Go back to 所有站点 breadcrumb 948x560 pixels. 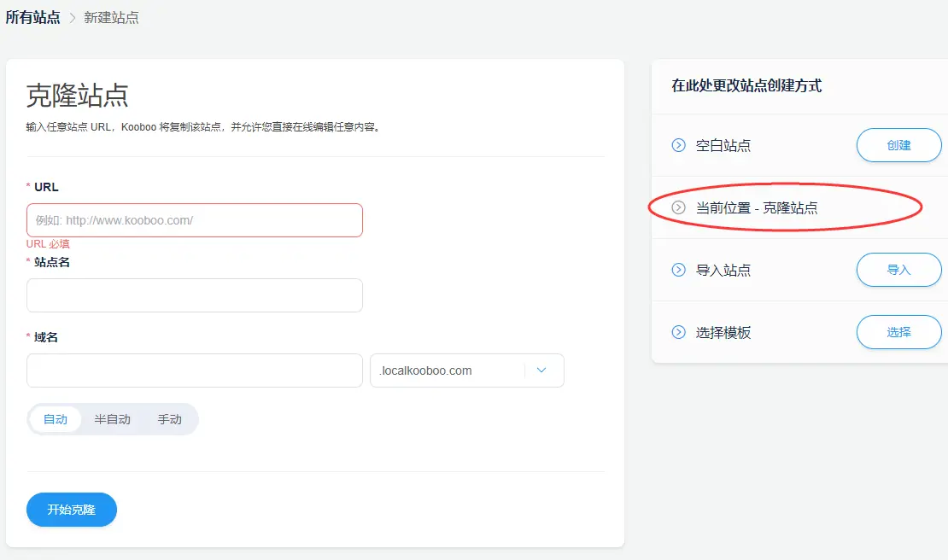coord(33,17)
